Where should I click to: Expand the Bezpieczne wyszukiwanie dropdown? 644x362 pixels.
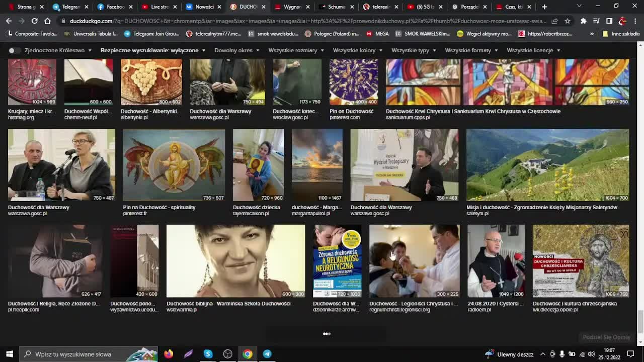[153, 50]
